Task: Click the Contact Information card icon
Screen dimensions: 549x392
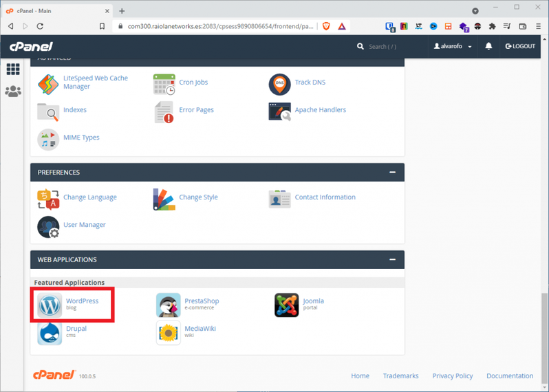Action: 280,199
